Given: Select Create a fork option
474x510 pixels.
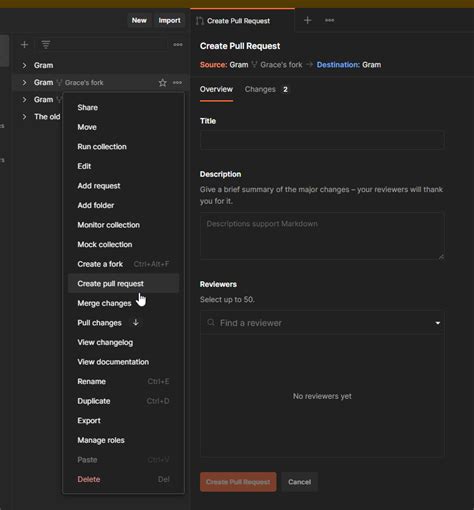Looking at the screenshot, I should pyautogui.click(x=123, y=264).
